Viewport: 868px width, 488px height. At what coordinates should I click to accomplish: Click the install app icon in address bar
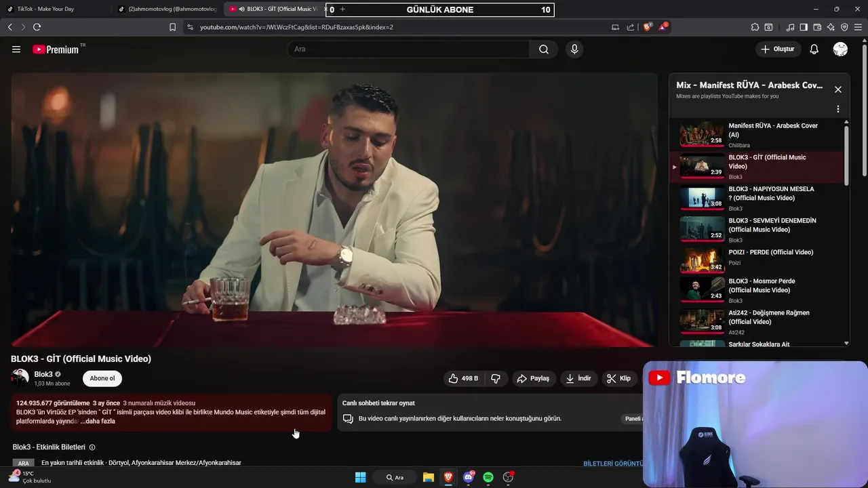pyautogui.click(x=615, y=27)
